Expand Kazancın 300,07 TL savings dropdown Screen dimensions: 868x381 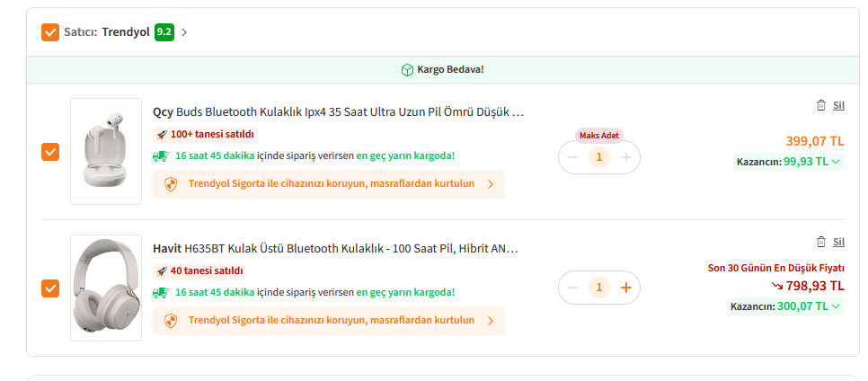[x=785, y=306]
